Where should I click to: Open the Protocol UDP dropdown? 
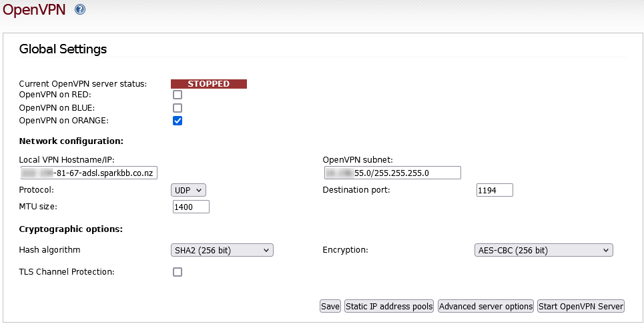(188, 190)
